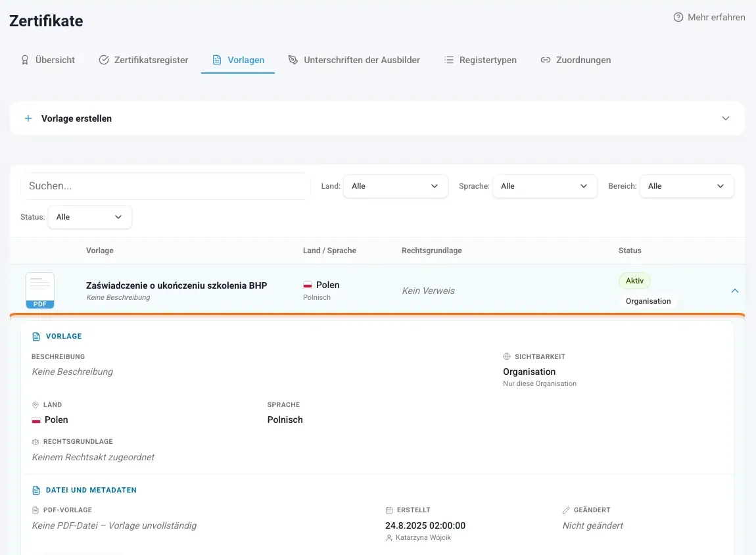Expand the Vorlage erstellen panel chevron
This screenshot has height=555, width=756.
726,118
